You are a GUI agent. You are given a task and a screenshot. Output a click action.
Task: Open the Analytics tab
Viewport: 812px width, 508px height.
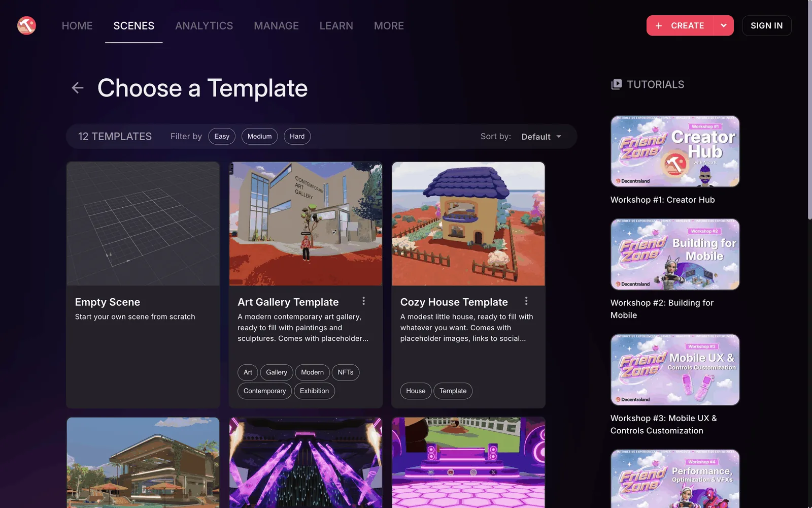[x=204, y=26]
